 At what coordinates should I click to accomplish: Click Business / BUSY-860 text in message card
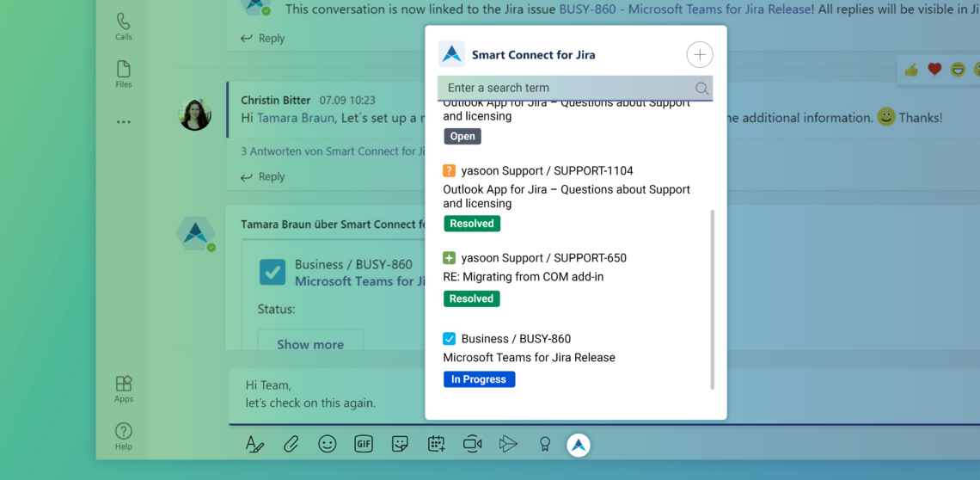point(353,265)
